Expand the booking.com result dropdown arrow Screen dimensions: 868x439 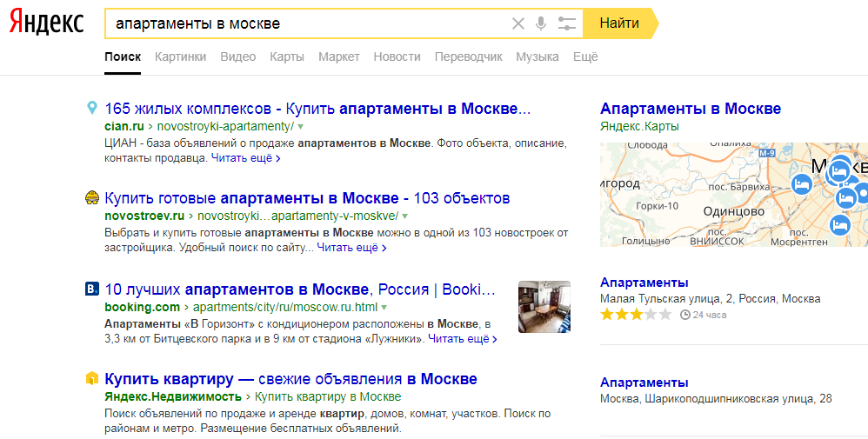(384, 307)
